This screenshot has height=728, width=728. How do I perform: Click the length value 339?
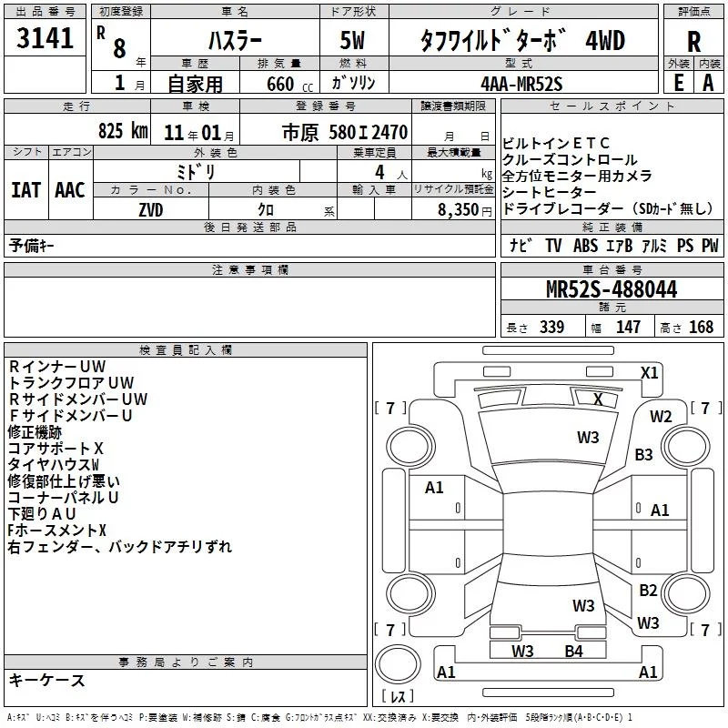click(551, 327)
